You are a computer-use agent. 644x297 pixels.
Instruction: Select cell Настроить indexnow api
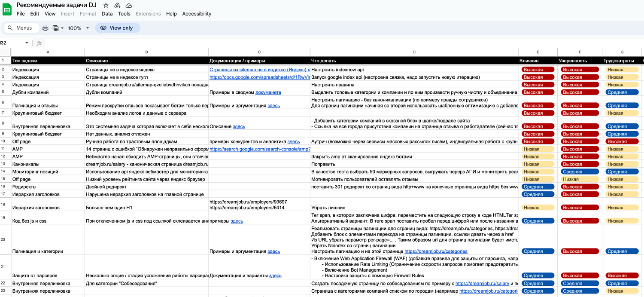pyautogui.click(x=414, y=70)
